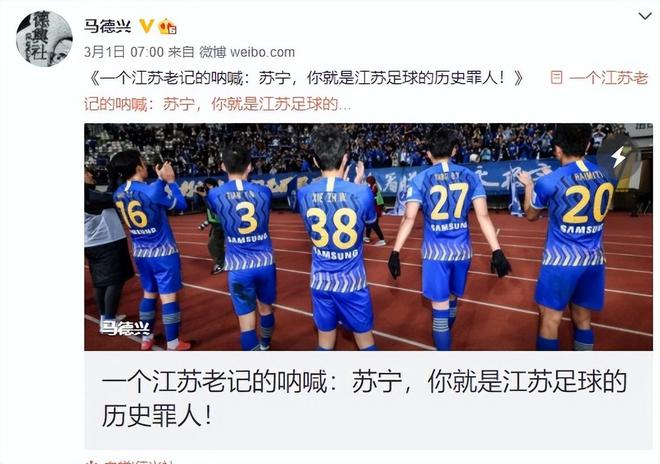Click the partially visible red text below card
660x464 pixels.
(130, 461)
